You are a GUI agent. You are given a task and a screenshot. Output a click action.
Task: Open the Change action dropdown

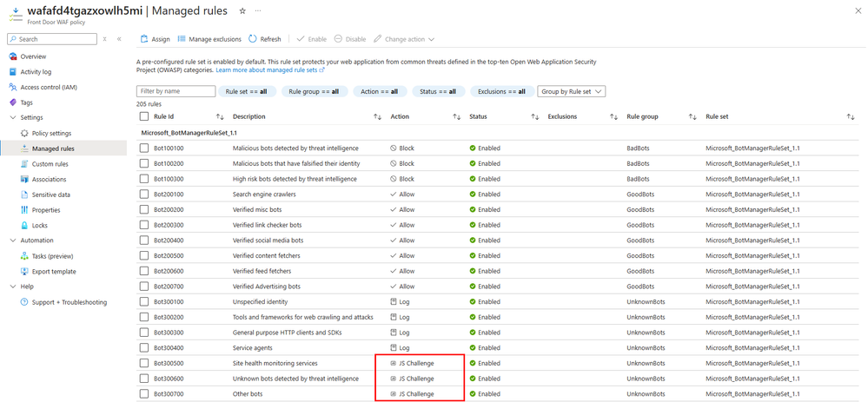tap(404, 39)
